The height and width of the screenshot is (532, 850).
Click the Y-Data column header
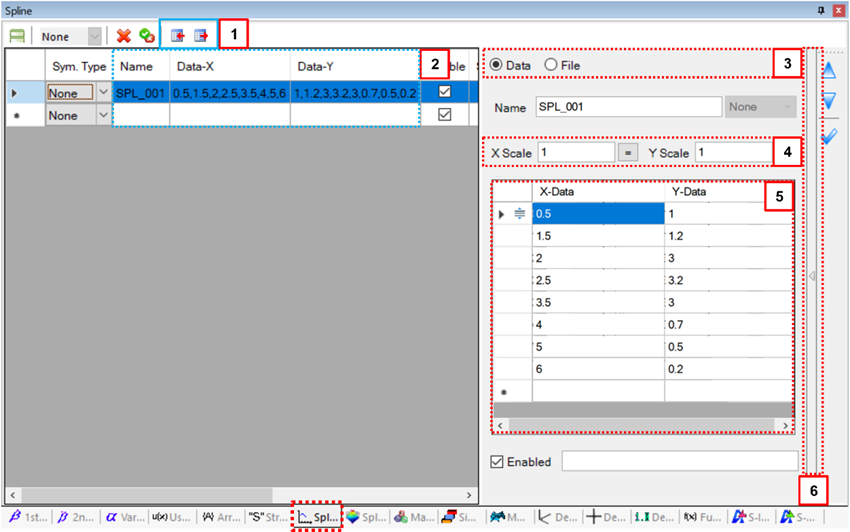tap(729, 192)
